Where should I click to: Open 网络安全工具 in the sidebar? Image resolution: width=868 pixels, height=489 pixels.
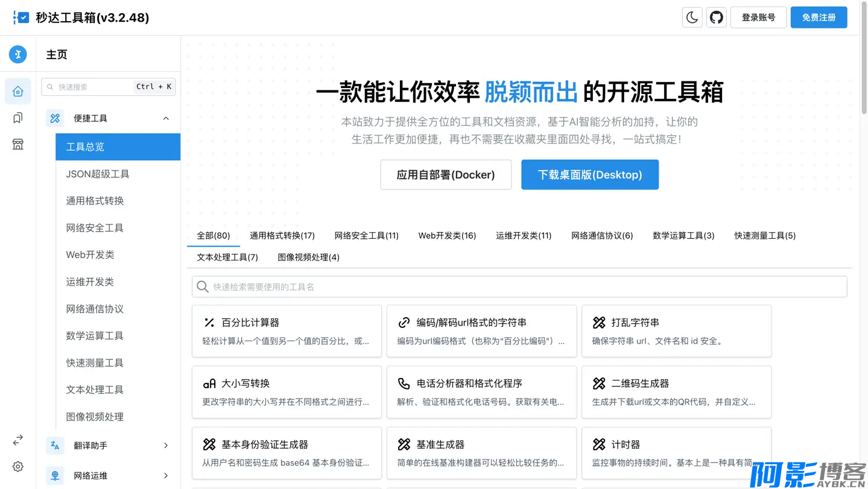pos(118,228)
